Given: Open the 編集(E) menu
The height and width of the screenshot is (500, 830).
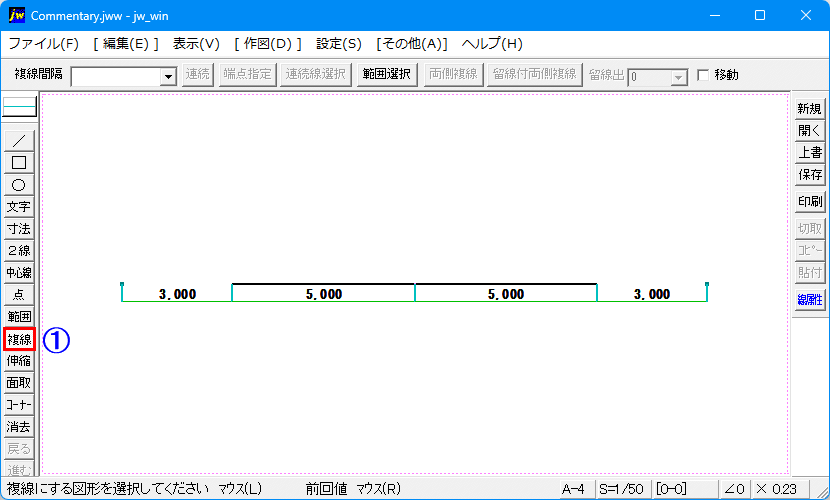Looking at the screenshot, I should coord(125,44).
